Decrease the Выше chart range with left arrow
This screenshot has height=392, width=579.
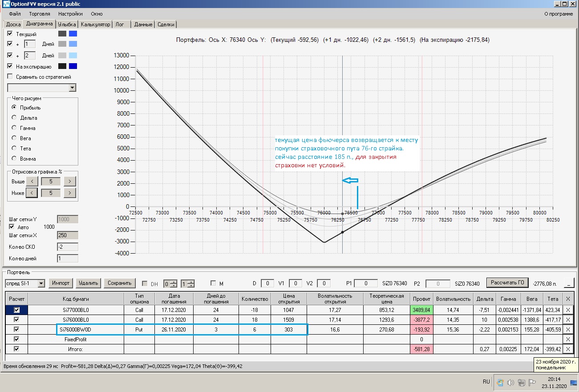(x=32, y=181)
